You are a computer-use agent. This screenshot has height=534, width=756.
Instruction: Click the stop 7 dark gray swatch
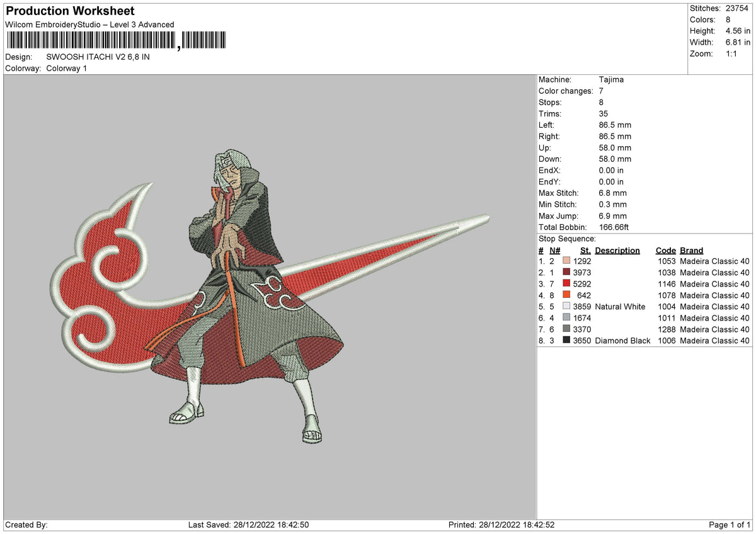click(x=566, y=329)
